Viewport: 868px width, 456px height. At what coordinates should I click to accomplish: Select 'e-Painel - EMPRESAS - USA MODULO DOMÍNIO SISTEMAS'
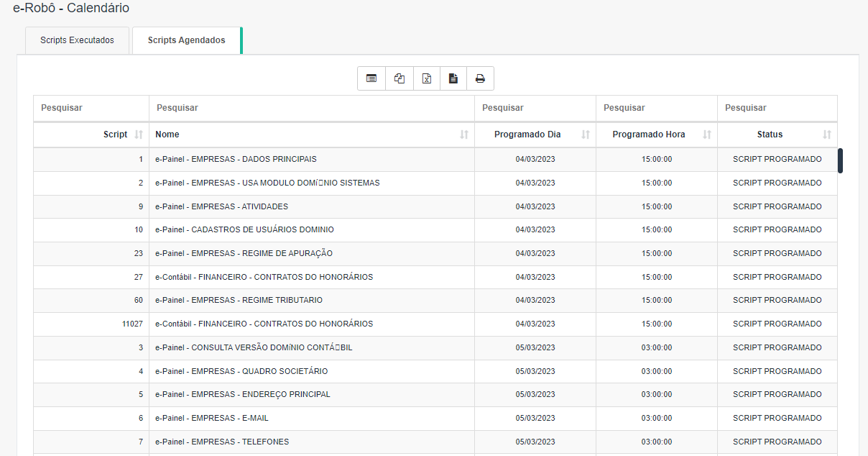coord(267,183)
